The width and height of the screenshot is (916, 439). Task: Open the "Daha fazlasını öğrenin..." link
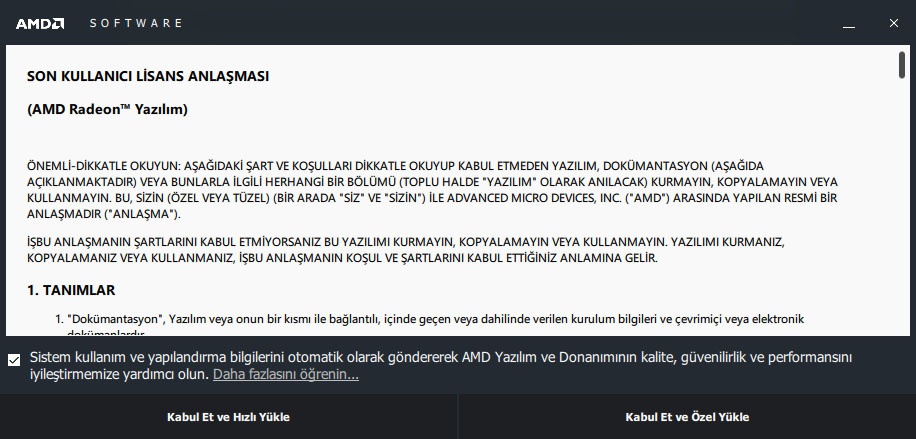286,374
